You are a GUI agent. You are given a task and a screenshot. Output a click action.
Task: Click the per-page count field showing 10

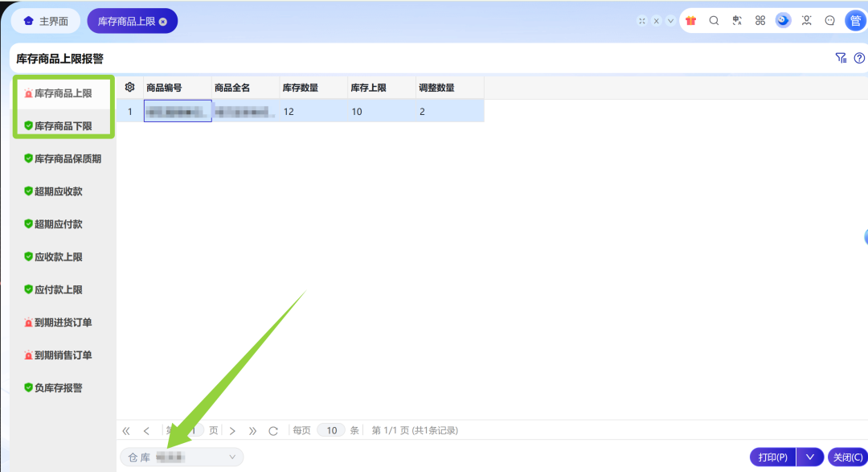(331, 430)
